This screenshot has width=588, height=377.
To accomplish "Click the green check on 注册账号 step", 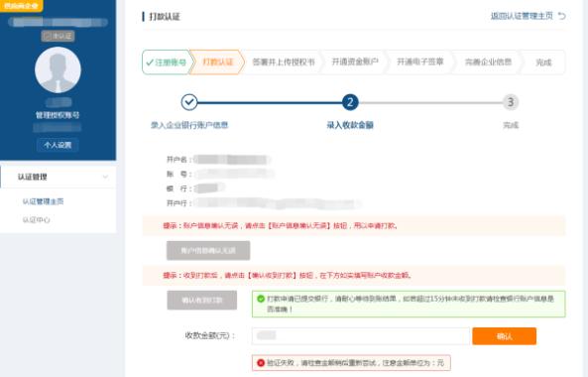I will pos(150,63).
